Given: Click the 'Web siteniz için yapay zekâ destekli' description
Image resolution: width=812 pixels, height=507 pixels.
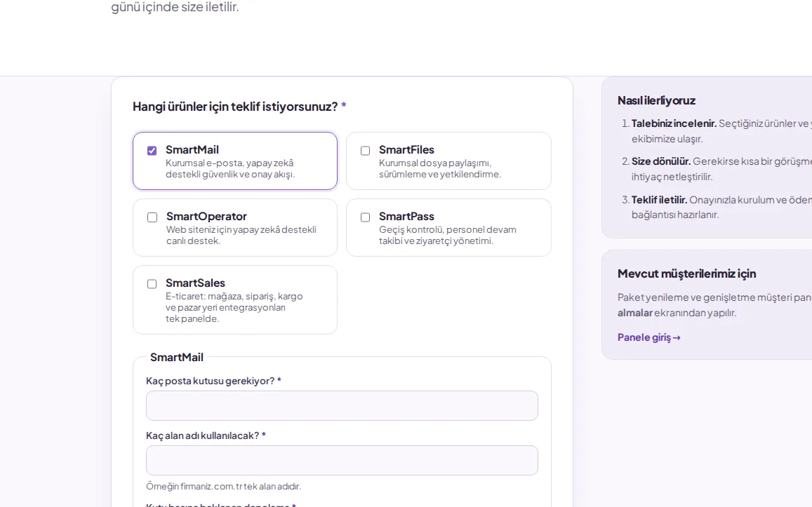Looking at the screenshot, I should coord(241,230).
